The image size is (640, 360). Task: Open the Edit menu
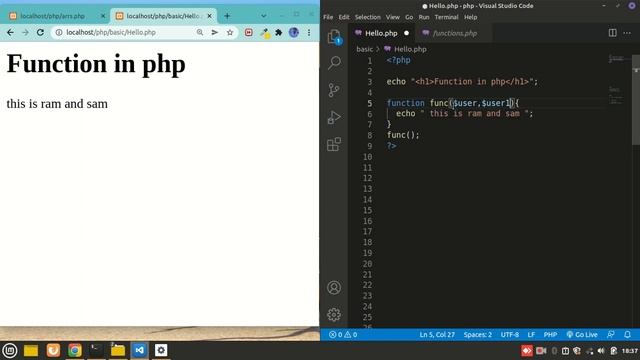point(344,17)
